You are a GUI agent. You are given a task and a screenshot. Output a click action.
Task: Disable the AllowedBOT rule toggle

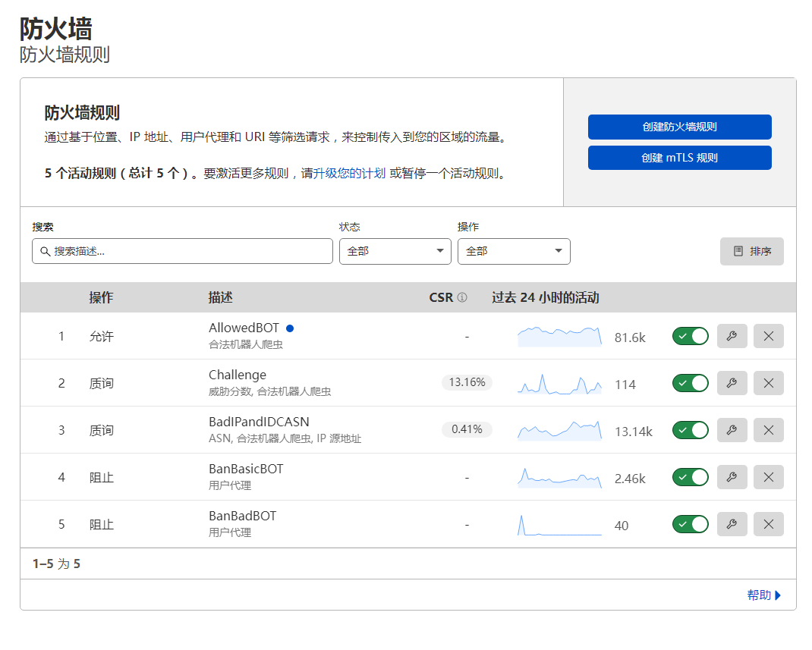(691, 337)
